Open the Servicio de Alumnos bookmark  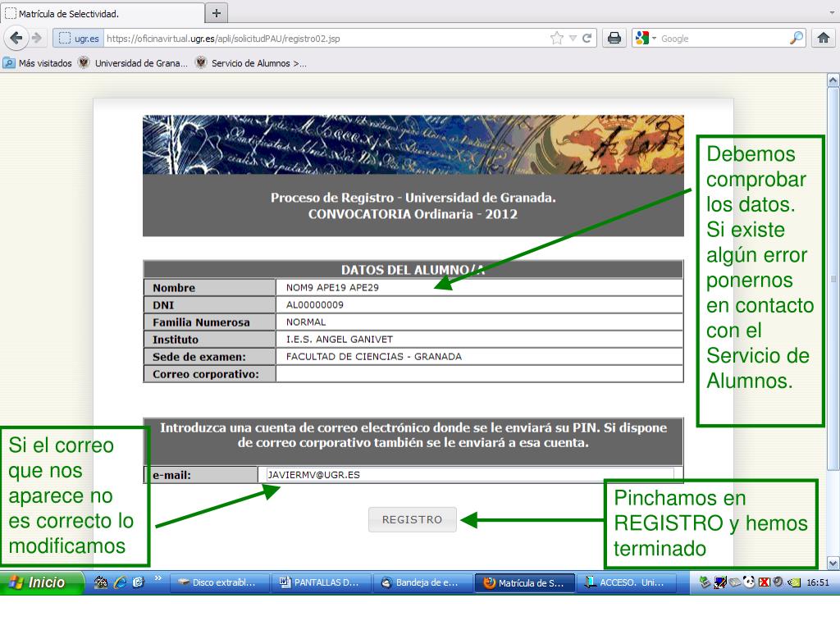click(251, 63)
